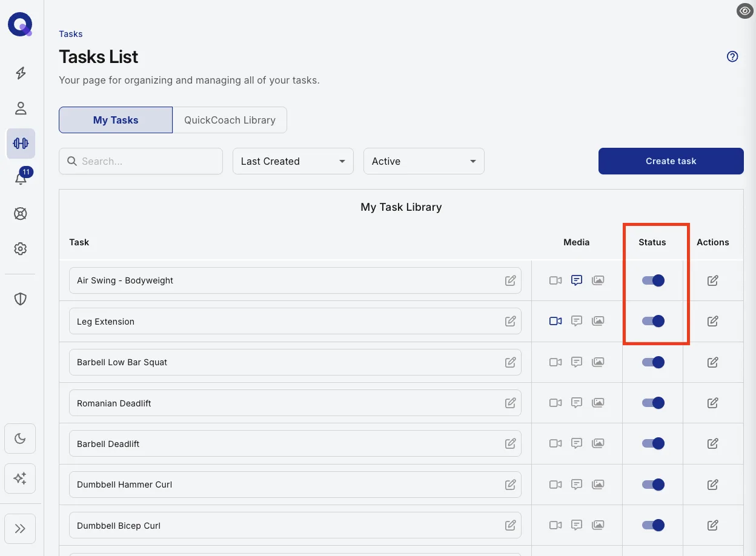
Task: Toggle status of Barbell Low Bar Squat
Action: tap(653, 362)
